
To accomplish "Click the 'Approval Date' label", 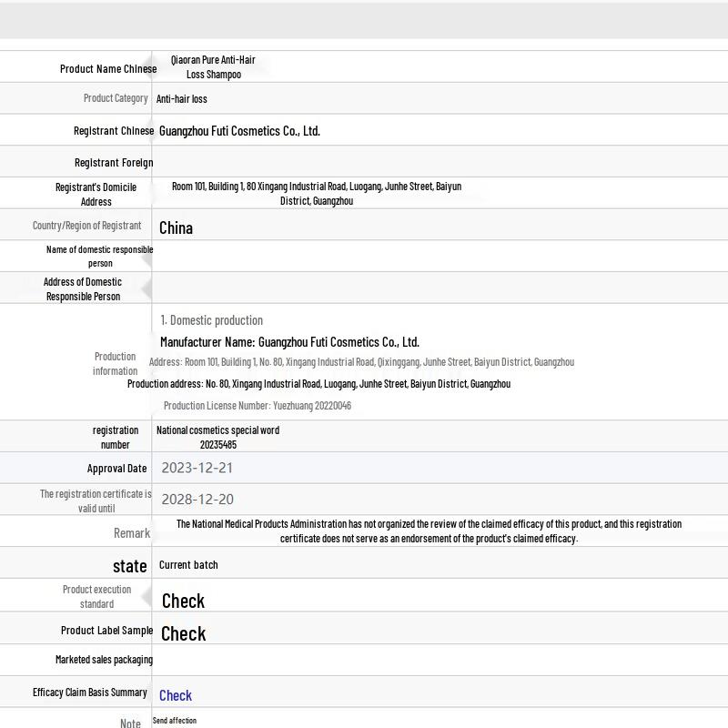I will (117, 469).
